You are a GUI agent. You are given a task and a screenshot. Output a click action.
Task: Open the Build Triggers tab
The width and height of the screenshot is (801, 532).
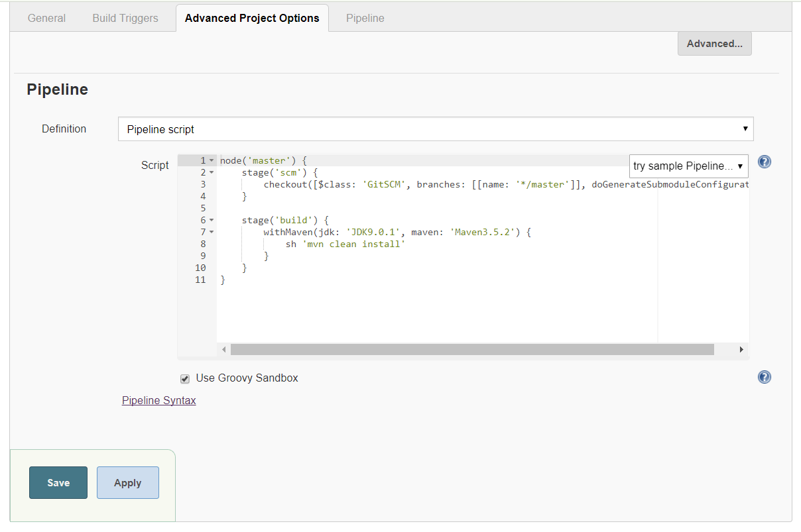[125, 18]
